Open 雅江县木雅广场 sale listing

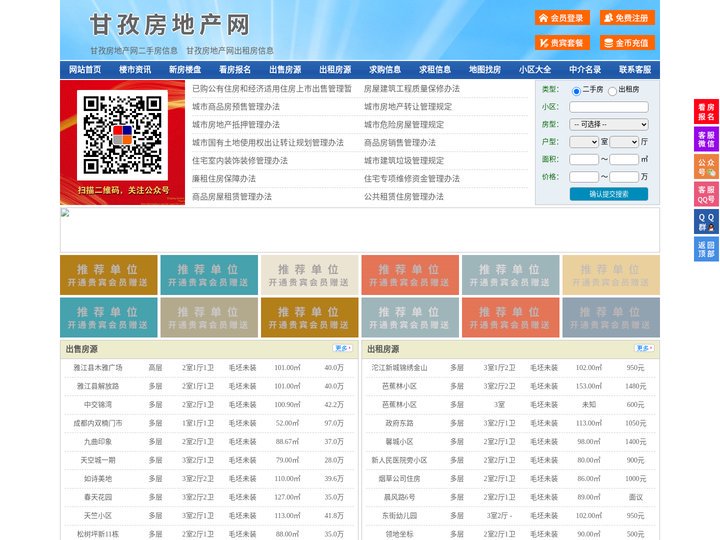pyautogui.click(x=98, y=367)
